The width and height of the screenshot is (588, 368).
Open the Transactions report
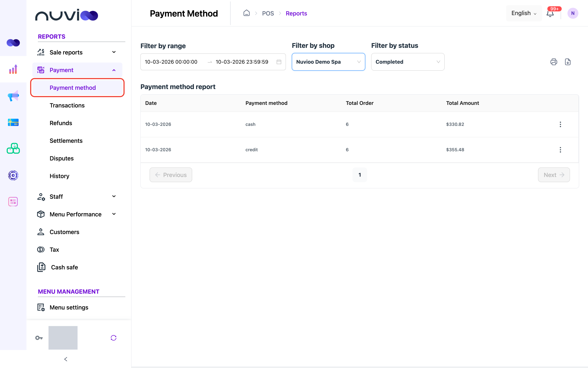pyautogui.click(x=67, y=105)
